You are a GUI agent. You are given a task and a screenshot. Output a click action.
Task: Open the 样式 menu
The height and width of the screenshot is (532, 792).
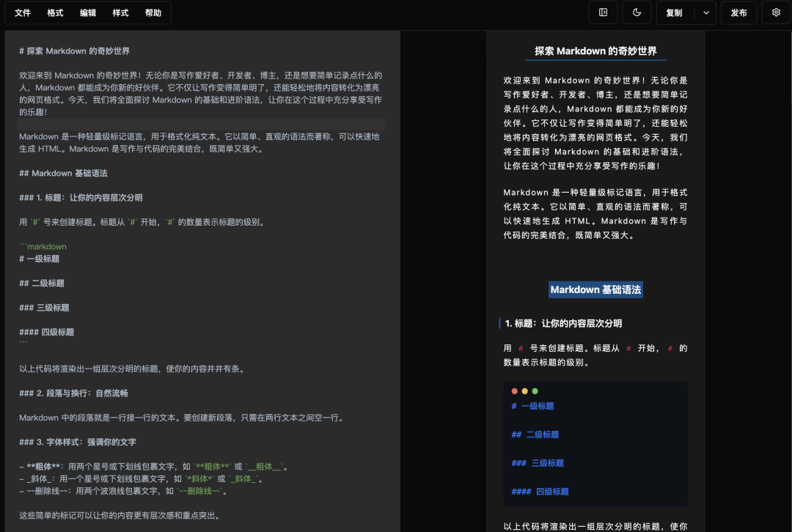120,12
